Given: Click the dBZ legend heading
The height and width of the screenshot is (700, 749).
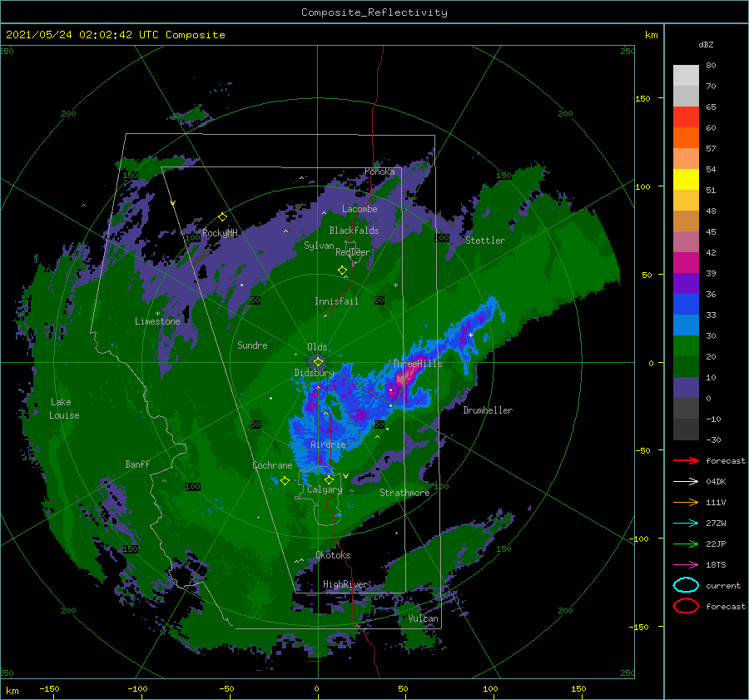Looking at the screenshot, I should [x=706, y=45].
